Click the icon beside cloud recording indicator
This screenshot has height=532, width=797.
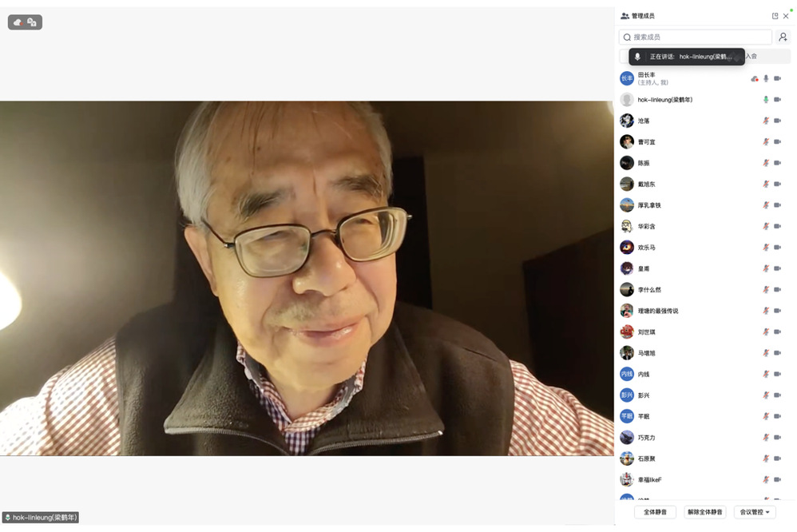32,22
